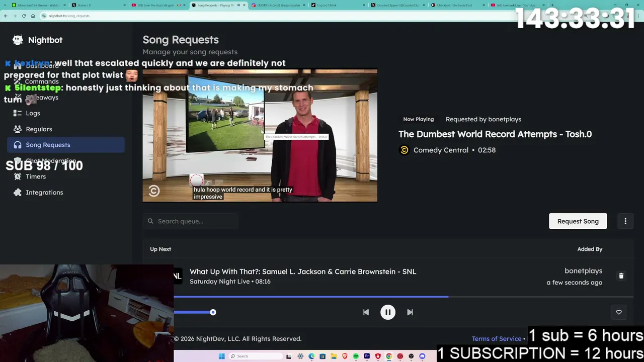
Task: Open the Logs sidebar icon
Action: pos(18,113)
